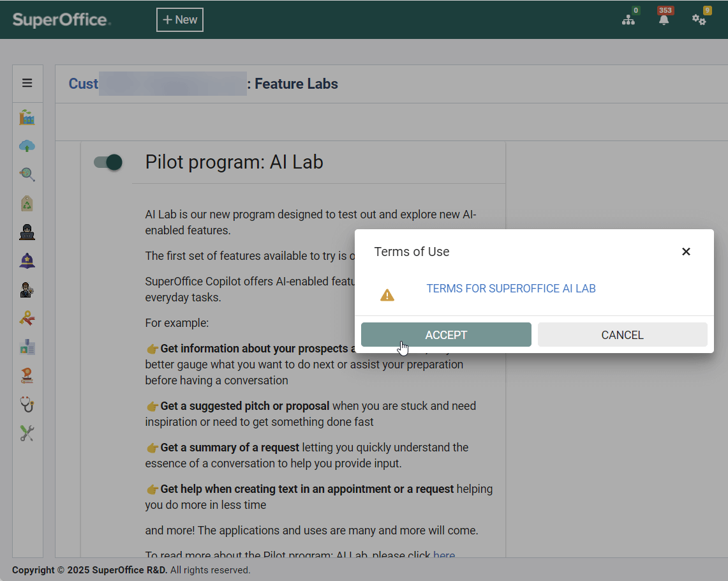Screen dimensions: 728x581
Task: Open TERMS FOR SUPEROFFICE AI LAB link
Action: [510, 289]
